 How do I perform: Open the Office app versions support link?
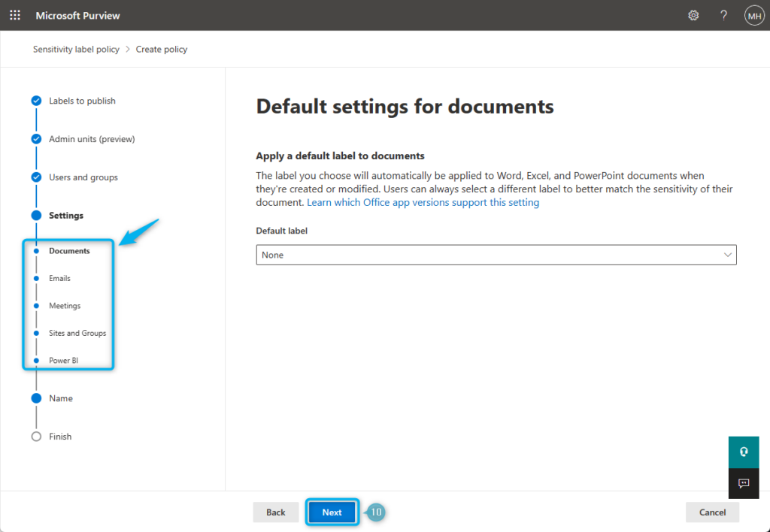[x=423, y=202]
